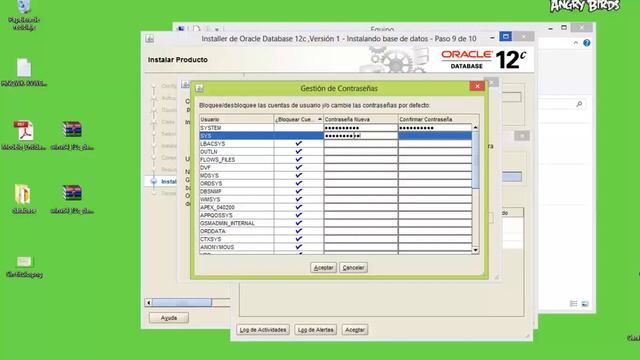640x360 pixels.
Task: Toggle lock for ORDSYS account
Action: coord(299,183)
